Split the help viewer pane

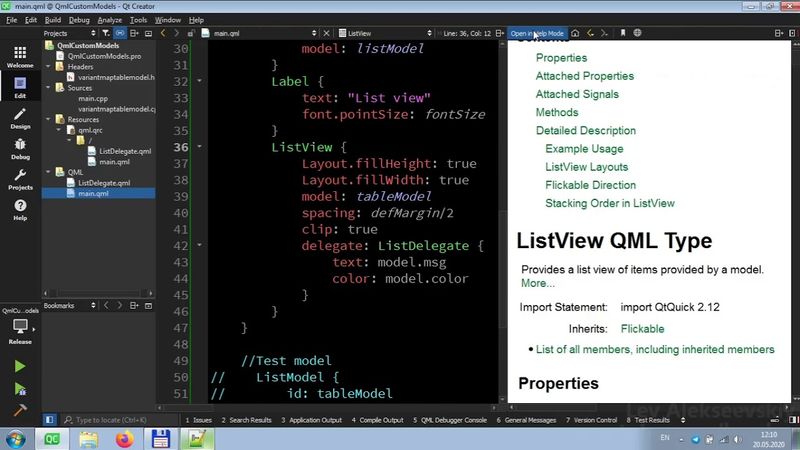tap(779, 33)
